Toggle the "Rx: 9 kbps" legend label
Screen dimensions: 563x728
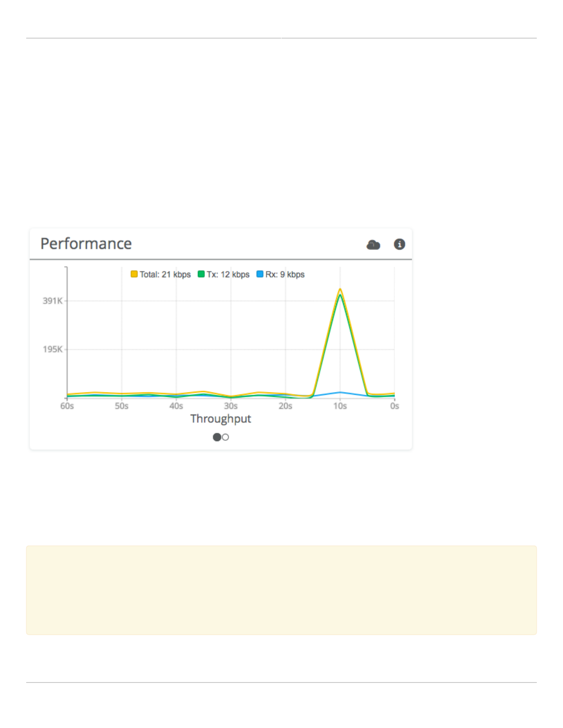click(x=285, y=274)
